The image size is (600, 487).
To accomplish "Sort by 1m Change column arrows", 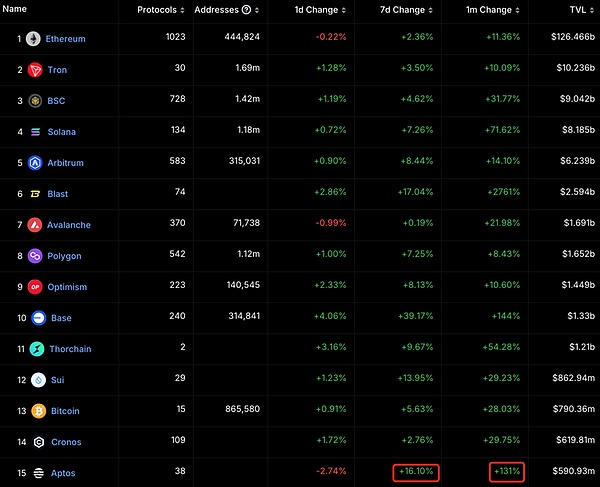I will 517,10.
